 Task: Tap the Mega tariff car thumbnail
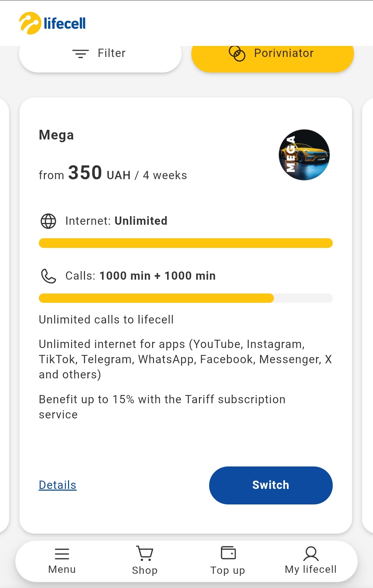pos(304,155)
